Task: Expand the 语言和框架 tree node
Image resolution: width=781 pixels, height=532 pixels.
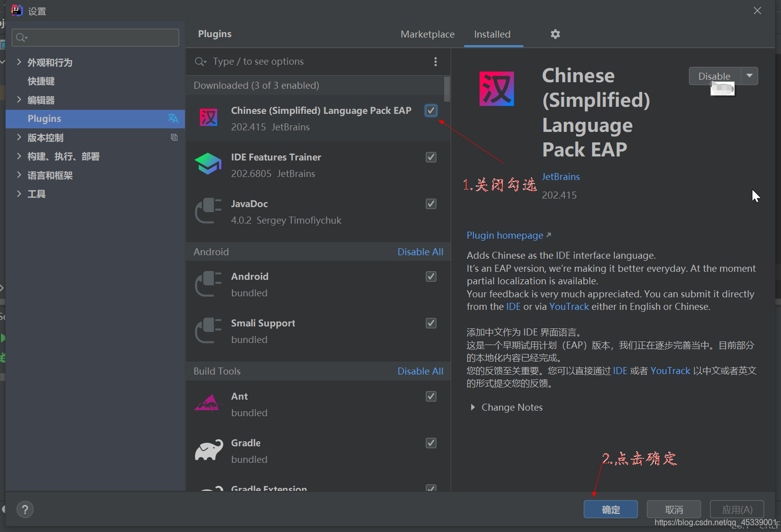Action: pos(19,174)
